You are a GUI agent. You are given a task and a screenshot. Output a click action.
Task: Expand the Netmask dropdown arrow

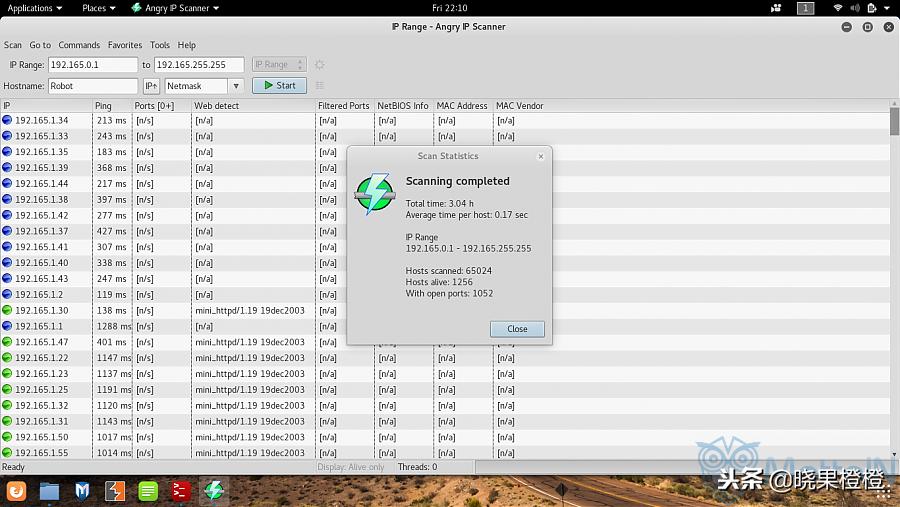point(236,86)
